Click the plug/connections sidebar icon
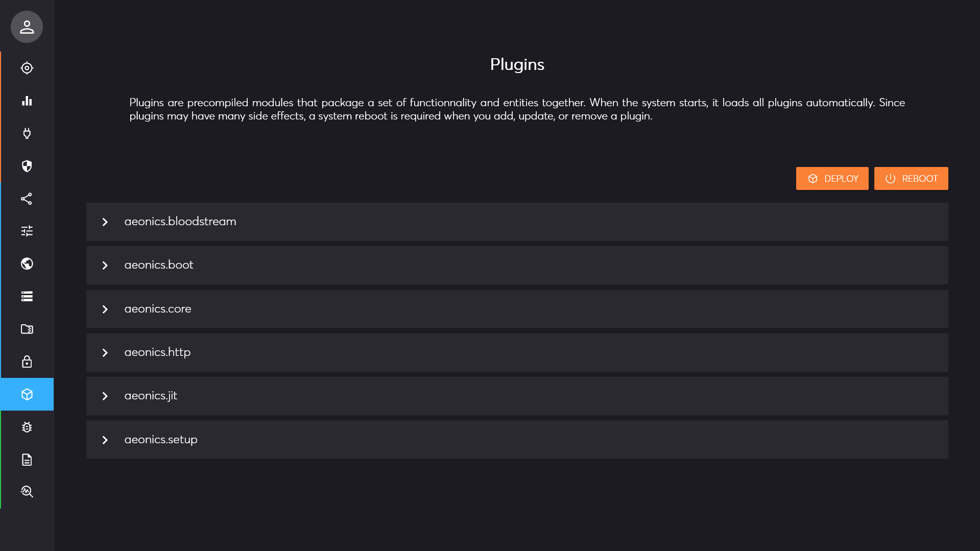Image resolution: width=980 pixels, height=551 pixels. pyautogui.click(x=26, y=133)
